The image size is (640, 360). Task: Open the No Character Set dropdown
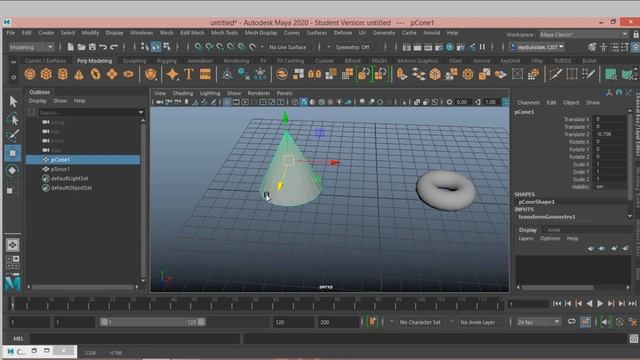(x=420, y=322)
